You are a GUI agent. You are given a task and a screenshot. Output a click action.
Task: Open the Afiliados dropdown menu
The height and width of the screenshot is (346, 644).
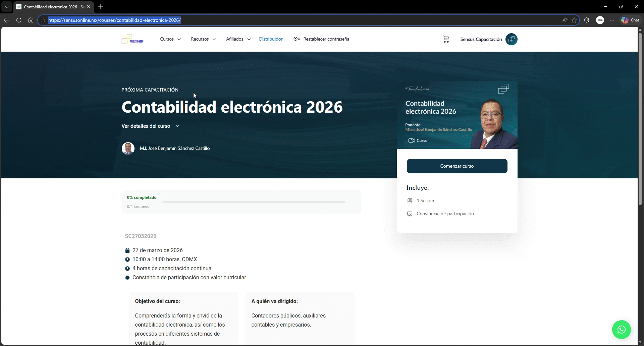tap(238, 39)
